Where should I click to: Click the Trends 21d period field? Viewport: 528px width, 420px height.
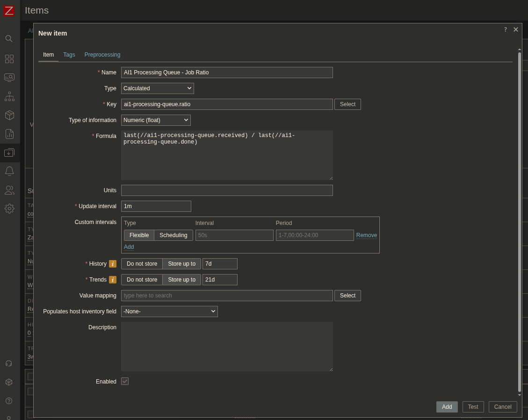pyautogui.click(x=220, y=280)
